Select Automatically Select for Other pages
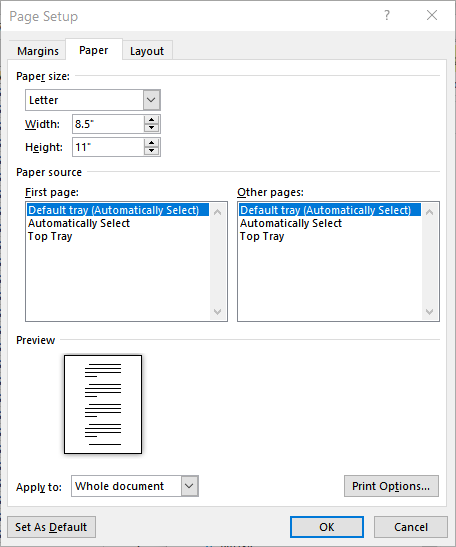 (291, 223)
